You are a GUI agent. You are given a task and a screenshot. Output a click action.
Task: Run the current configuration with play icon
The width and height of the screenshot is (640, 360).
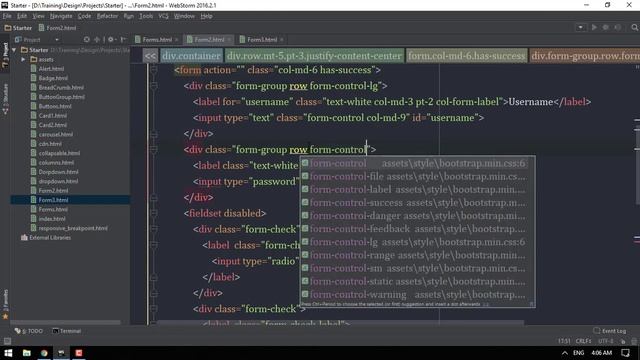click(594, 27)
